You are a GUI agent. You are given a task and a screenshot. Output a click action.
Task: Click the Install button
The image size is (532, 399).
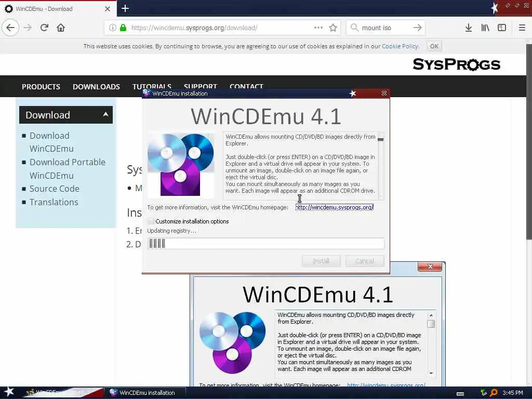click(321, 261)
